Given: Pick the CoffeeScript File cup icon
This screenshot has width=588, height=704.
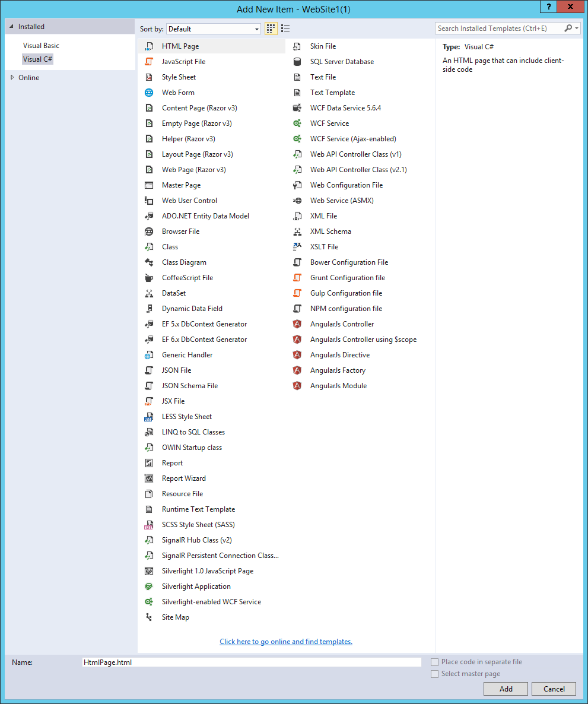Looking at the screenshot, I should (x=149, y=278).
